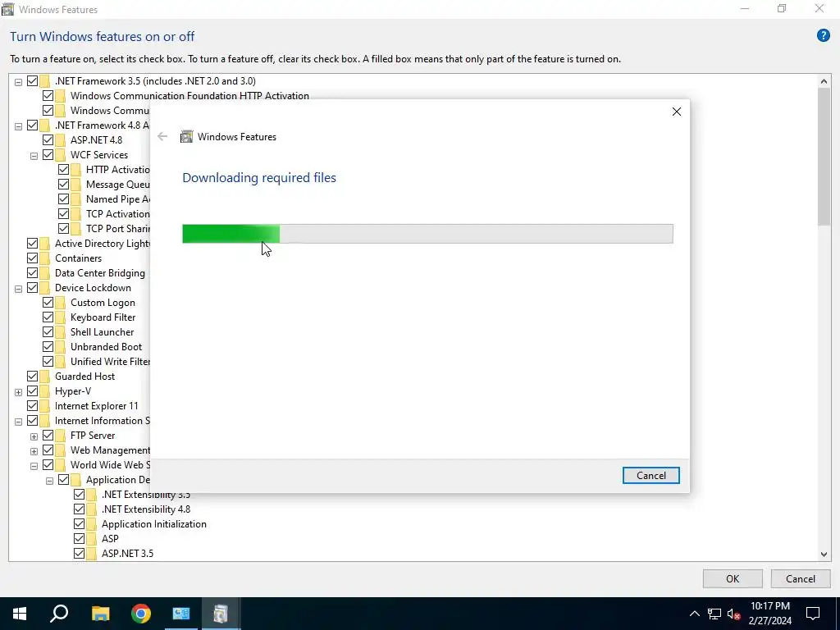Collapse the Device Lockdown node
The height and width of the screenshot is (630, 840).
tap(18, 289)
